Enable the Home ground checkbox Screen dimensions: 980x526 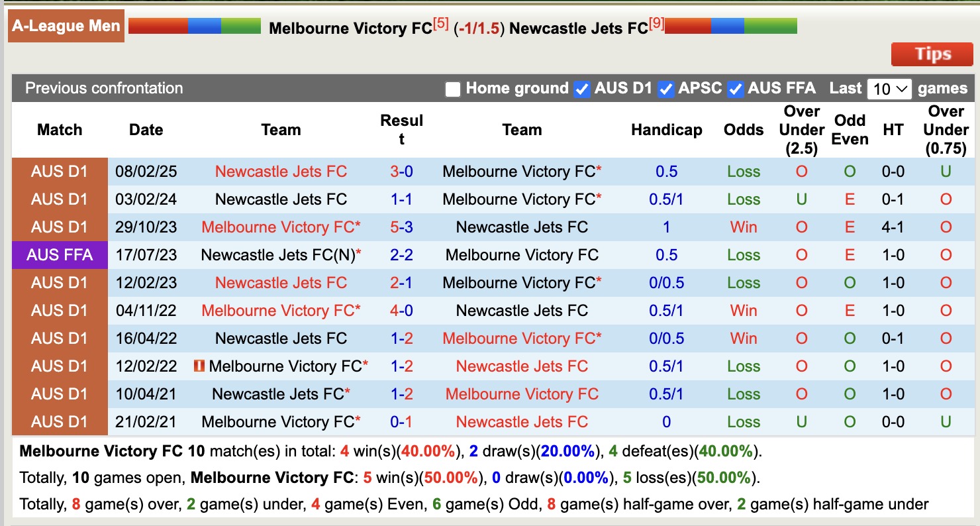point(453,88)
